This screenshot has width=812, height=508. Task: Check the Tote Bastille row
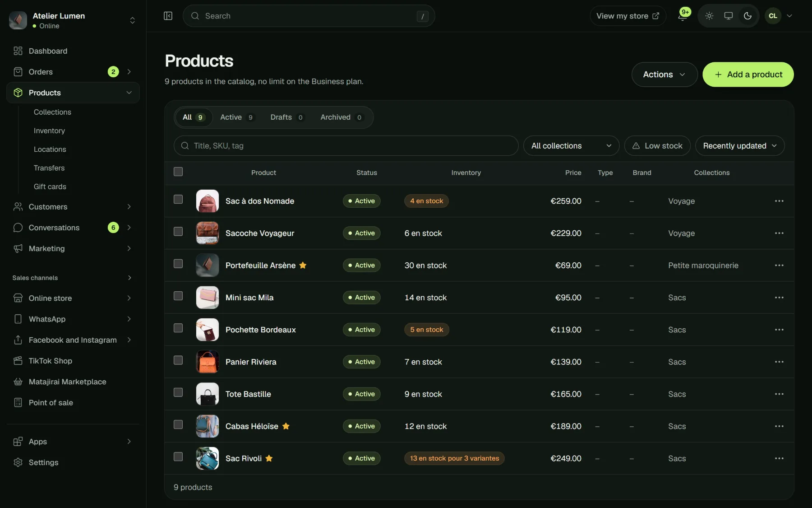[x=178, y=392]
